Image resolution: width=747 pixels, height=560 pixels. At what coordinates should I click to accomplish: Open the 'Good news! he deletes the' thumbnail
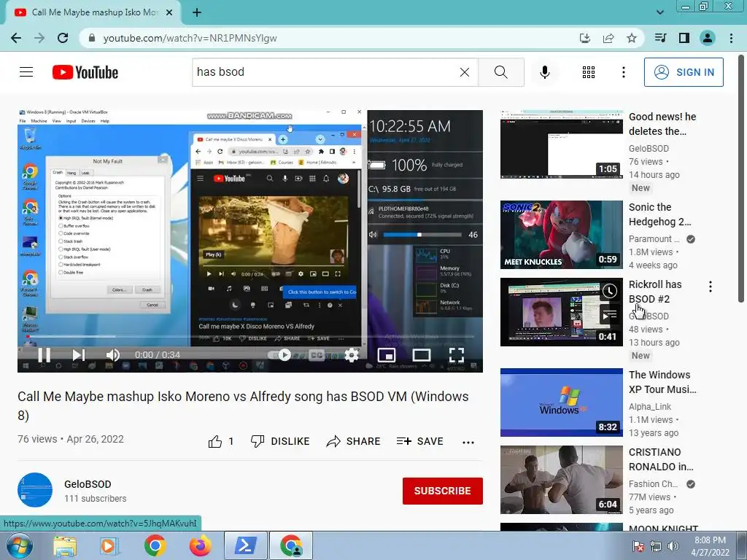tap(561, 144)
